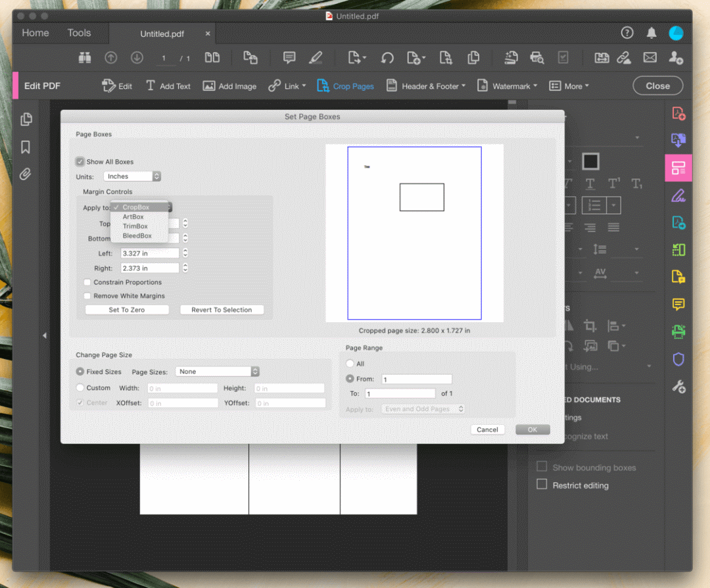Screen dimensions: 710x588
Task: Send file by email envelope icon
Action: (650, 58)
